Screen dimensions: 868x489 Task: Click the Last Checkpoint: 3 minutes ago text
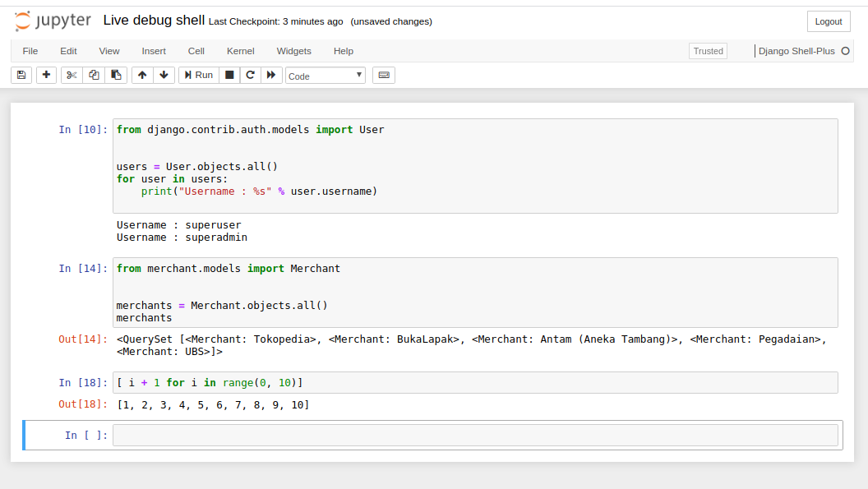[275, 21]
